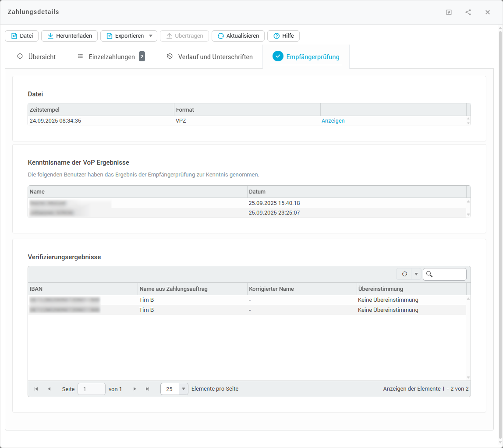Switch to Verlauf und Unterschriften tab
This screenshot has width=503, height=448.
pos(210,56)
